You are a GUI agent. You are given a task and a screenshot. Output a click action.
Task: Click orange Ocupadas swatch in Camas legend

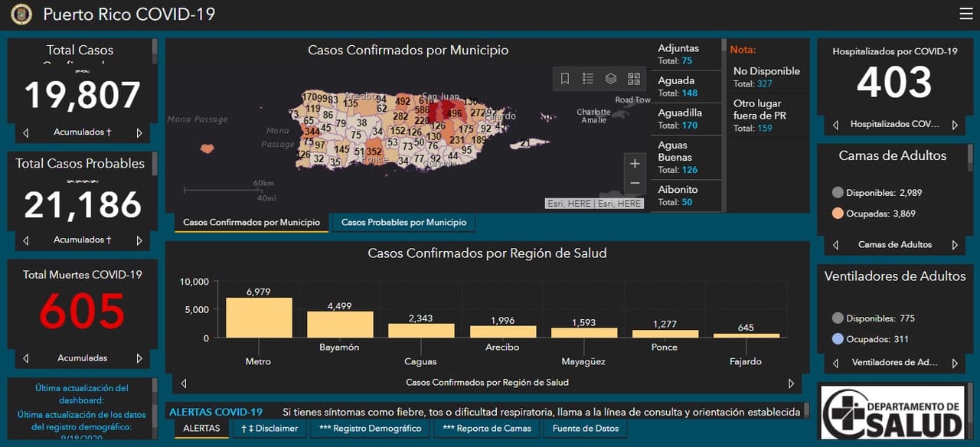[837, 214]
